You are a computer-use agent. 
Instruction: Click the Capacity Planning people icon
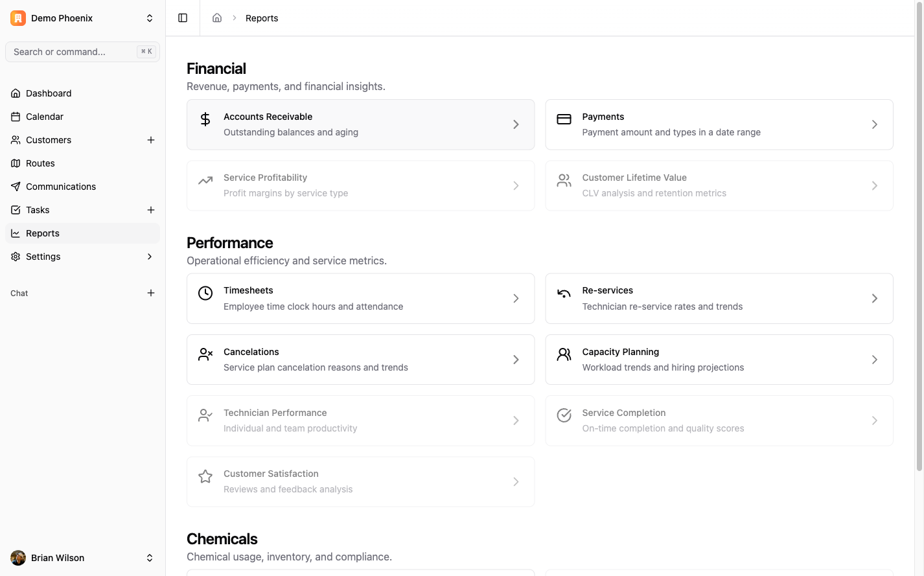point(564,354)
